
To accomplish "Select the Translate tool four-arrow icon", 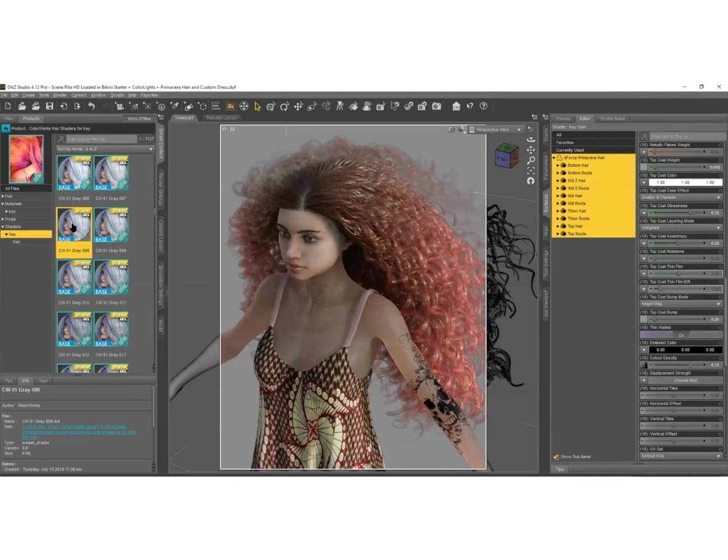I will tap(298, 106).
